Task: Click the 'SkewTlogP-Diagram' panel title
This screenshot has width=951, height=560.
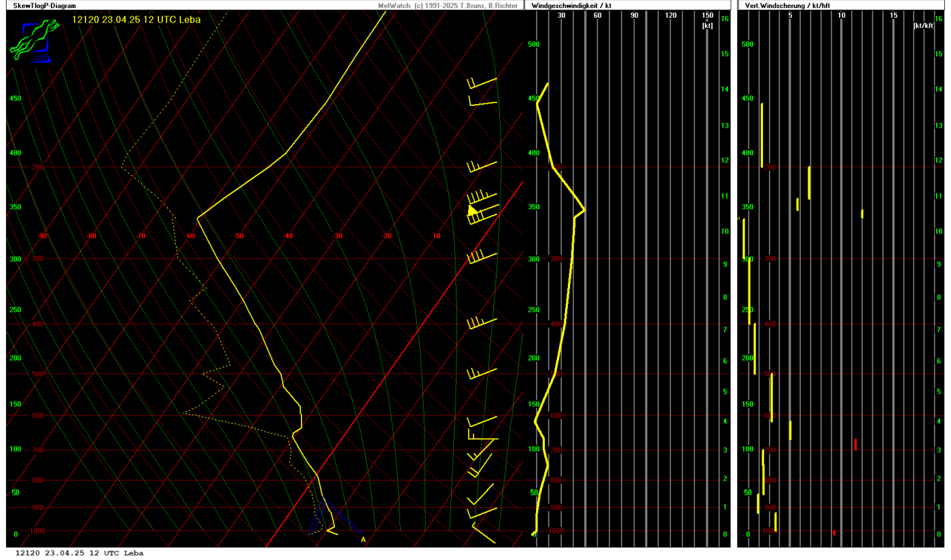Action: [x=44, y=5]
